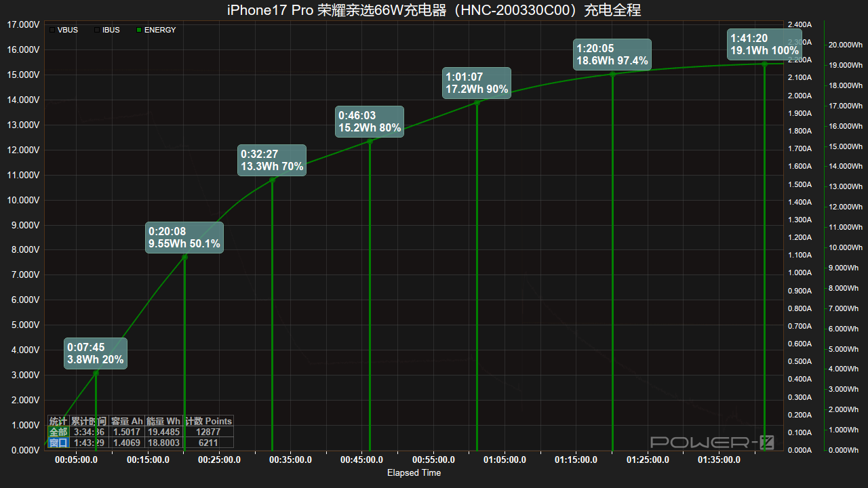Toggle the IBUS series in legend
This screenshot has height=488, width=868.
[106, 30]
